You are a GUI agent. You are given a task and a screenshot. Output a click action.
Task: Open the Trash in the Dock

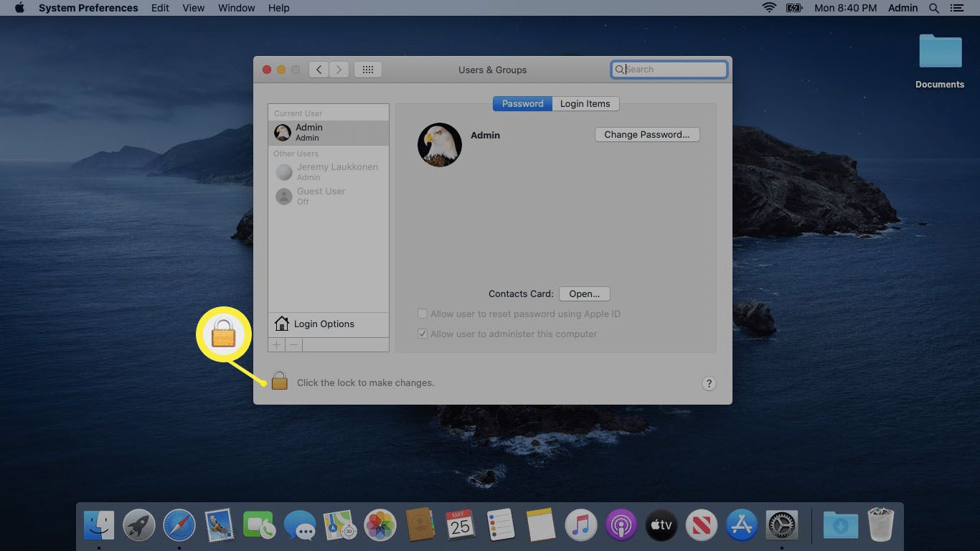coord(880,526)
